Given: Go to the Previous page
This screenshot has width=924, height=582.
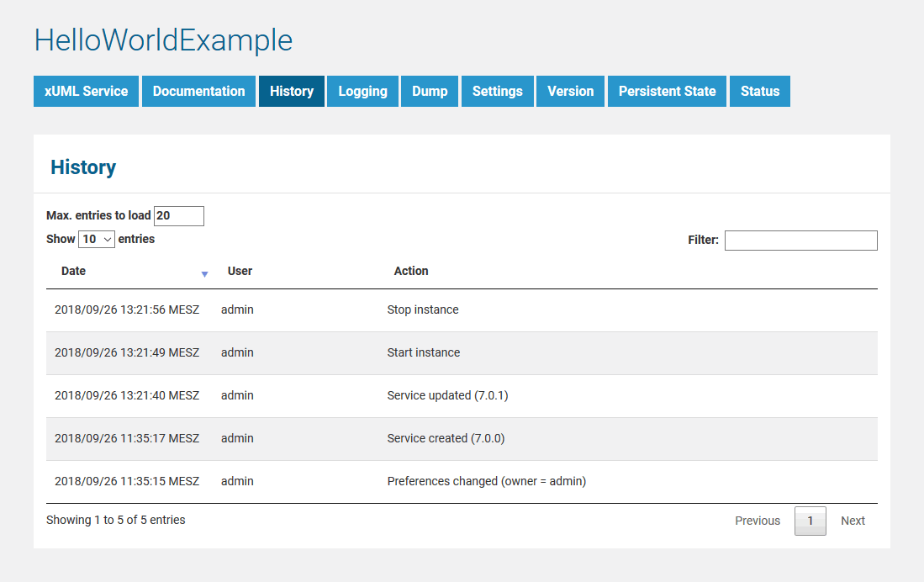Looking at the screenshot, I should point(758,521).
